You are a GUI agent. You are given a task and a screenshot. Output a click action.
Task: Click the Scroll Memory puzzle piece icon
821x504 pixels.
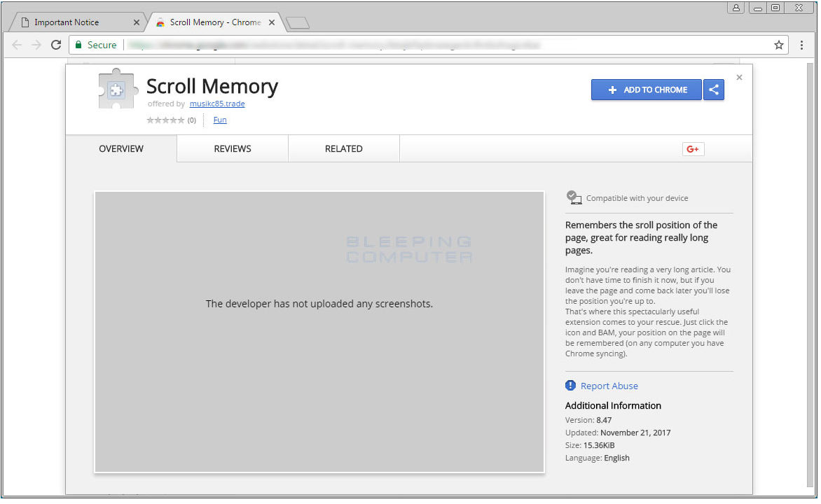118,89
